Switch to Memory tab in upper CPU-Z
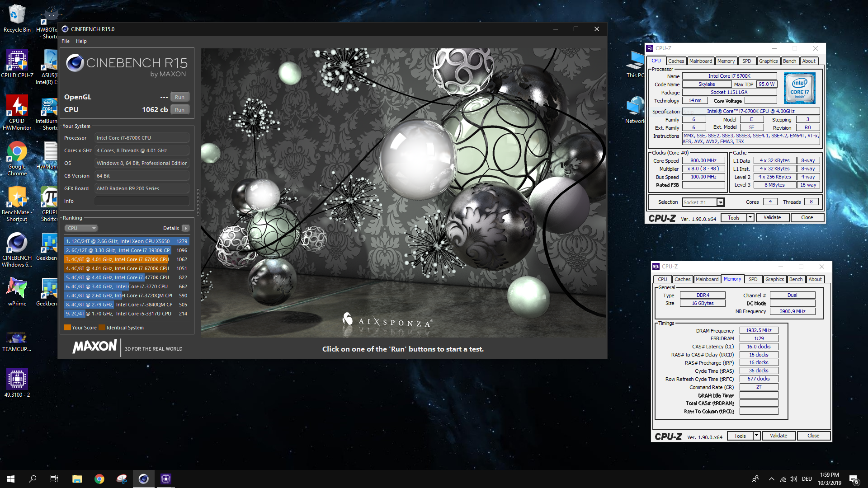 [x=726, y=61]
